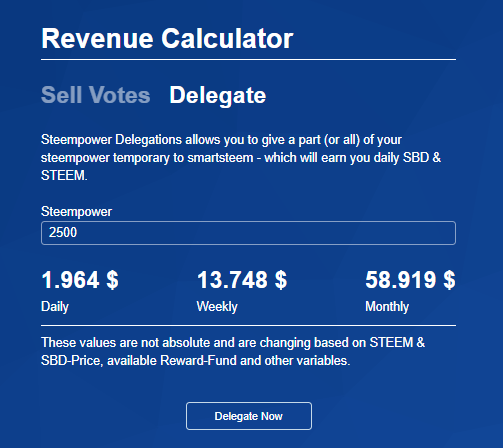Click the dollar sign next to 1.964

tap(112, 280)
